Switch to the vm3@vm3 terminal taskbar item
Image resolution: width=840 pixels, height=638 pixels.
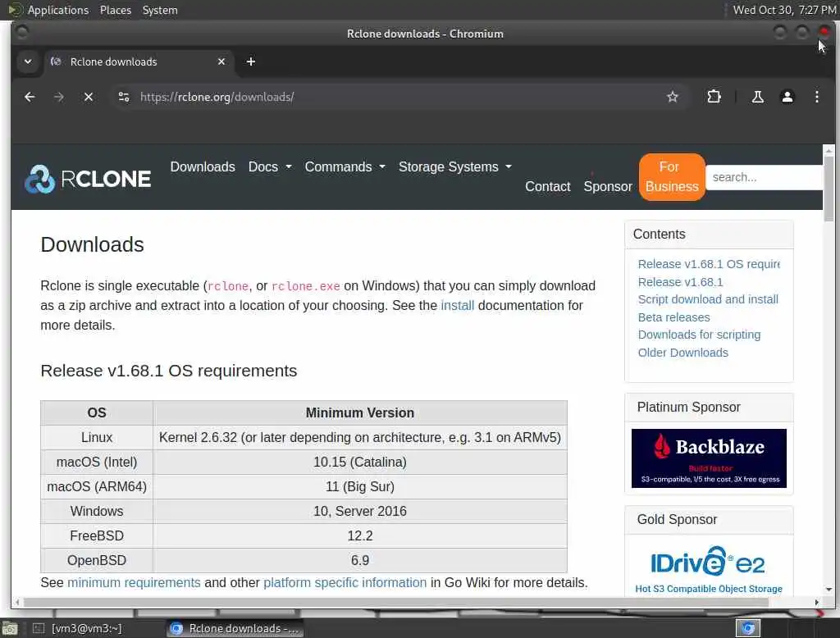click(78, 628)
